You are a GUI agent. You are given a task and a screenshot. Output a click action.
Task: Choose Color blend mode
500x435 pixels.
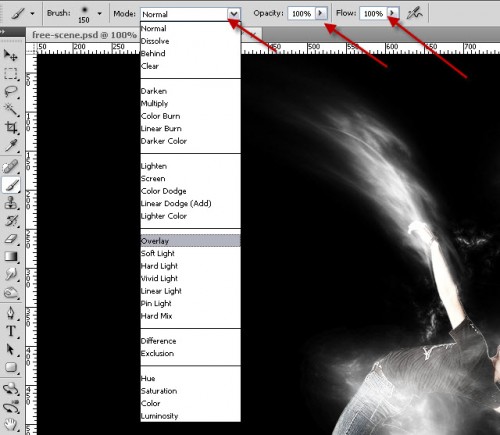(x=190, y=403)
